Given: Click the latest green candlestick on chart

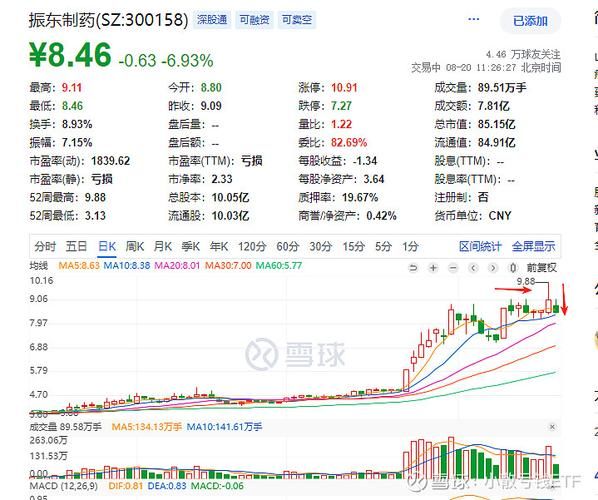Looking at the screenshot, I should click(x=556, y=308).
